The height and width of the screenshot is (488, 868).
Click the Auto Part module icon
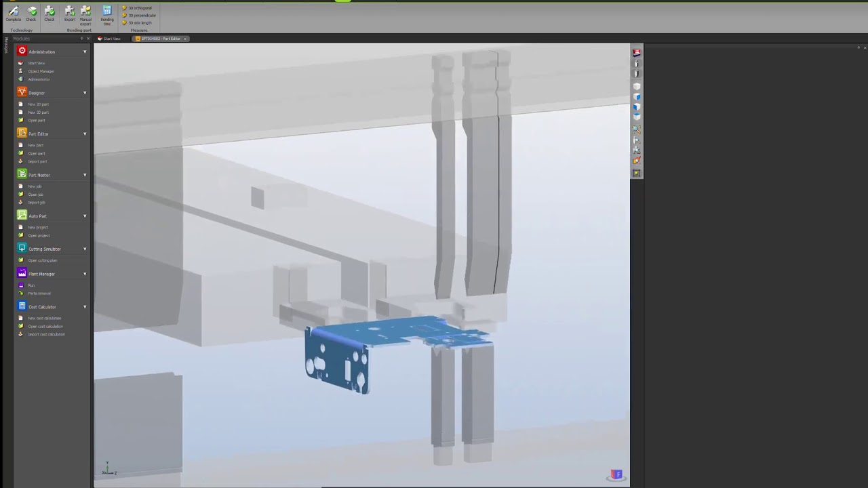click(22, 216)
